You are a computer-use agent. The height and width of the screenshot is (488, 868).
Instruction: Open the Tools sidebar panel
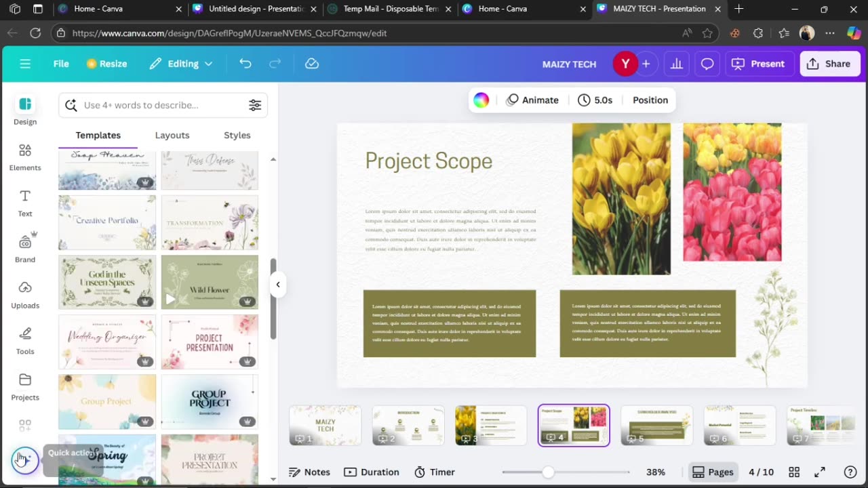25,341
